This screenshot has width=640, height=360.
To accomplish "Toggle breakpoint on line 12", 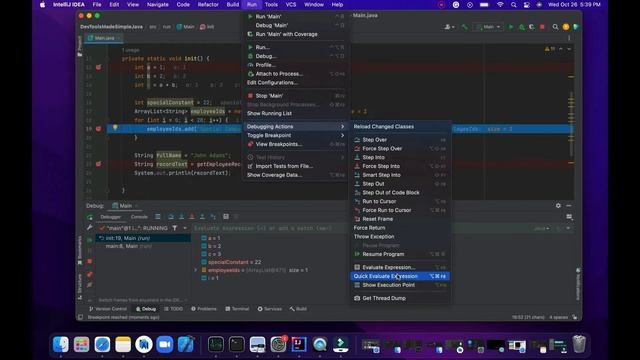I will tap(98, 67).
